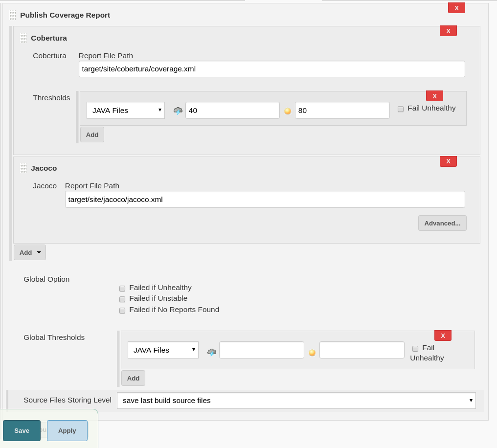The width and height of the screenshot is (497, 448).
Task: Focus the empty unstable Global Threshold field
Action: (x=361, y=350)
